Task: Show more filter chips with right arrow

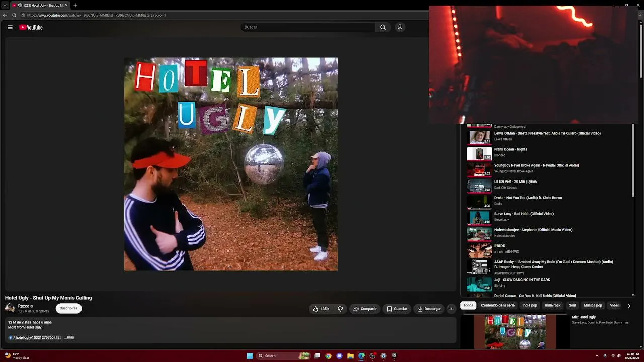Action: 629,306
